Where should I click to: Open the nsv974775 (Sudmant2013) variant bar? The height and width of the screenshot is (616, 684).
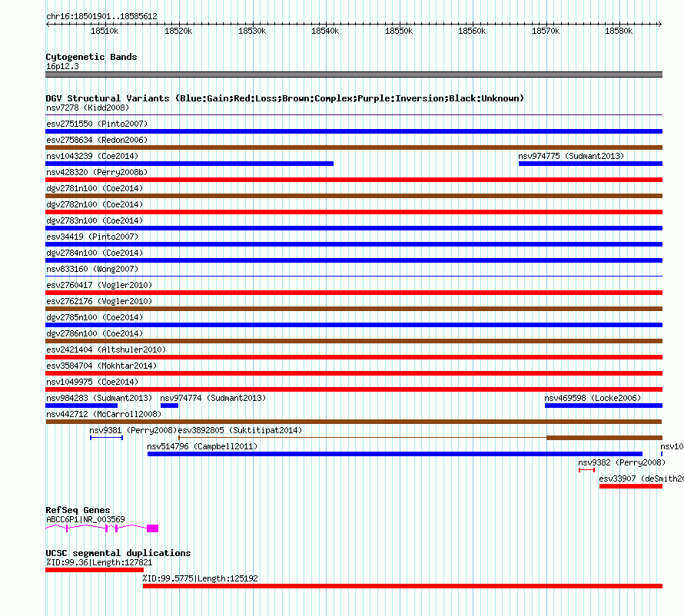pos(591,164)
